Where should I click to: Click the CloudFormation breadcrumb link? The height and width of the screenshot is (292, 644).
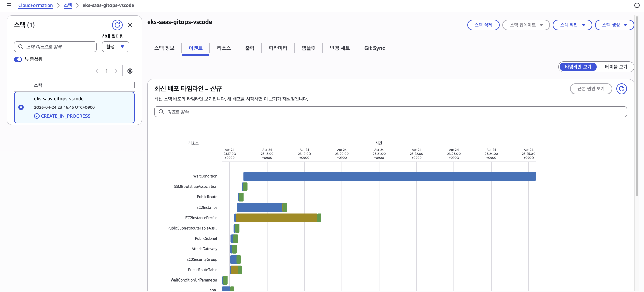click(35, 5)
